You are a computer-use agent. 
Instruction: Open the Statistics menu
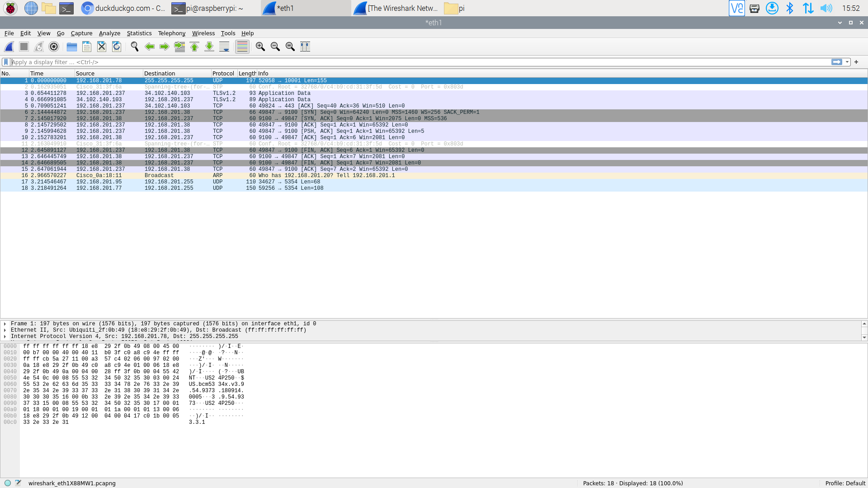click(139, 33)
